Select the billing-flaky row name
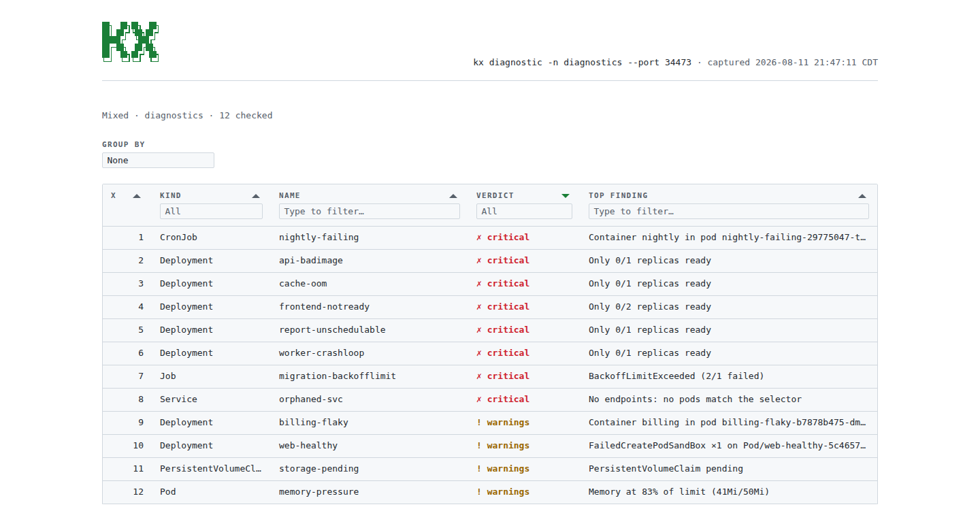 click(314, 423)
